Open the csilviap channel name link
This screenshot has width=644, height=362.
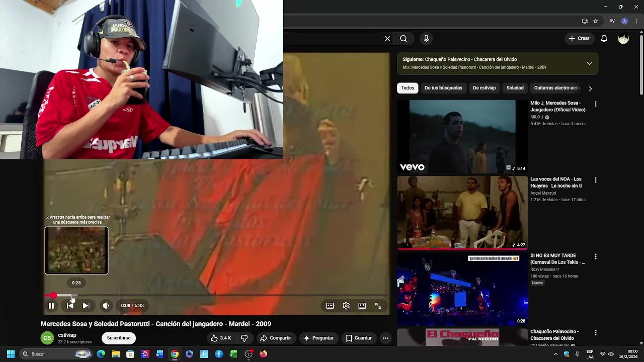(67, 335)
